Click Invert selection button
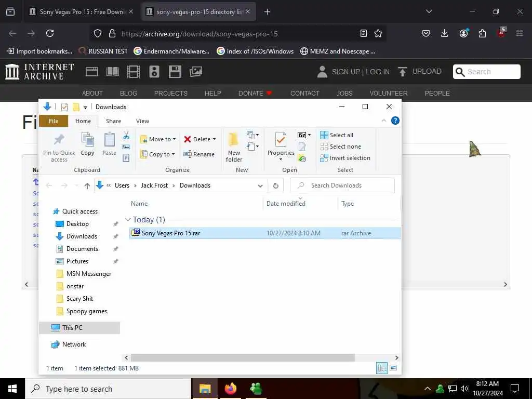The height and width of the screenshot is (399, 532). pyautogui.click(x=345, y=158)
